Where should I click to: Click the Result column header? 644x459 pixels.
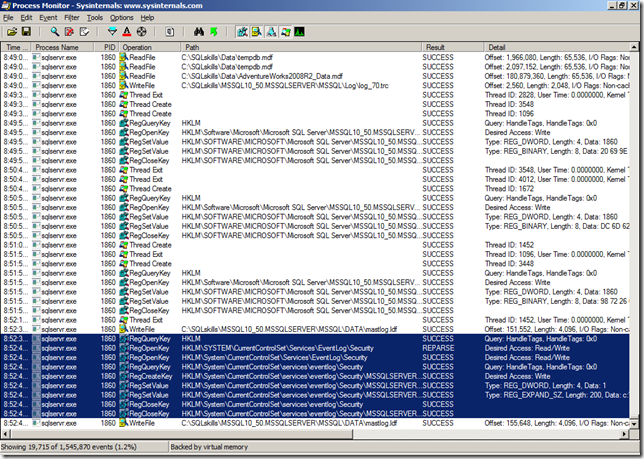(x=453, y=47)
